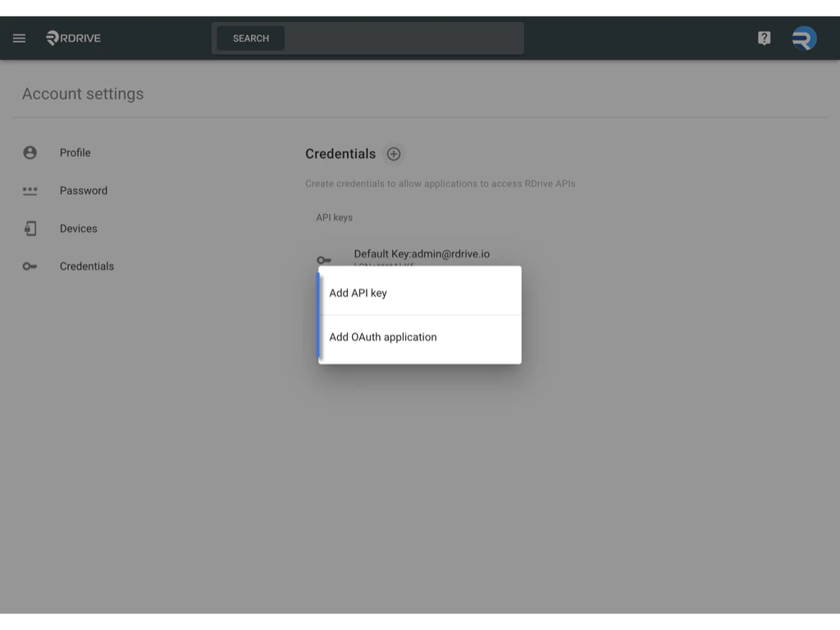
Task: Click the profile avatar at top right
Action: click(x=803, y=38)
